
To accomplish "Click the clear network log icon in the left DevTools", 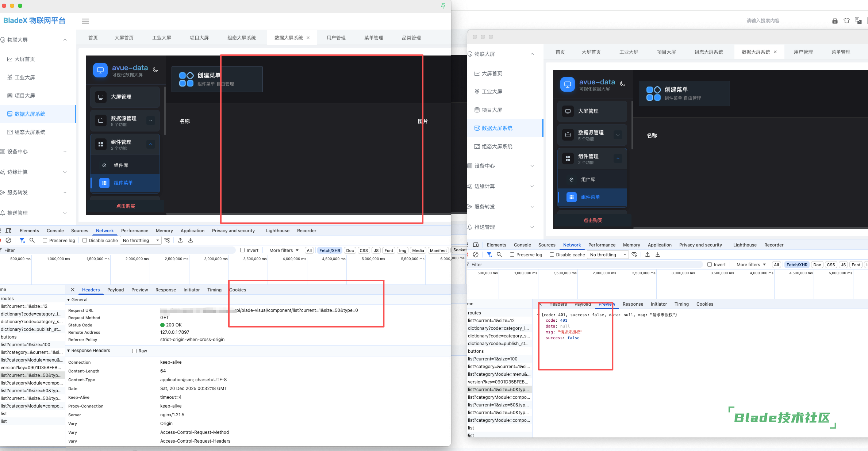I will (8, 240).
